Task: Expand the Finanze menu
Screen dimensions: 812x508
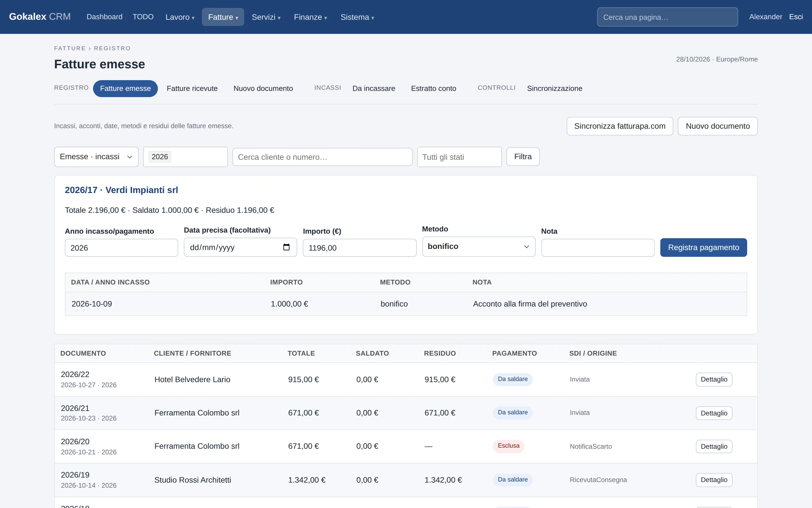Action: [x=310, y=17]
